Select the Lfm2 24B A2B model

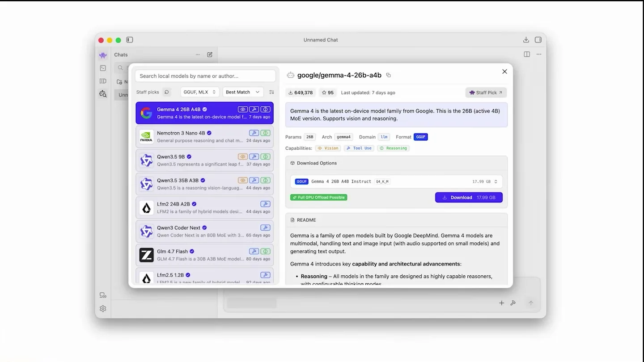coord(204,208)
